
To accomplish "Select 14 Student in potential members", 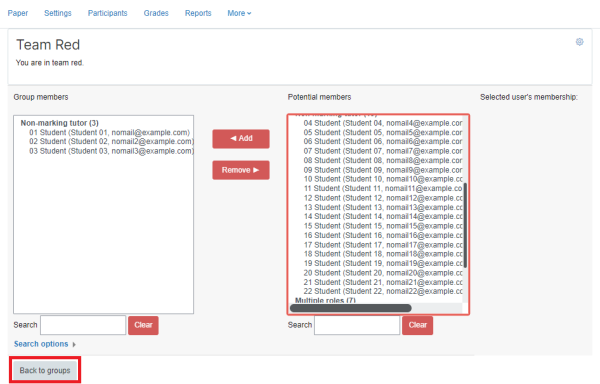I will (383, 216).
